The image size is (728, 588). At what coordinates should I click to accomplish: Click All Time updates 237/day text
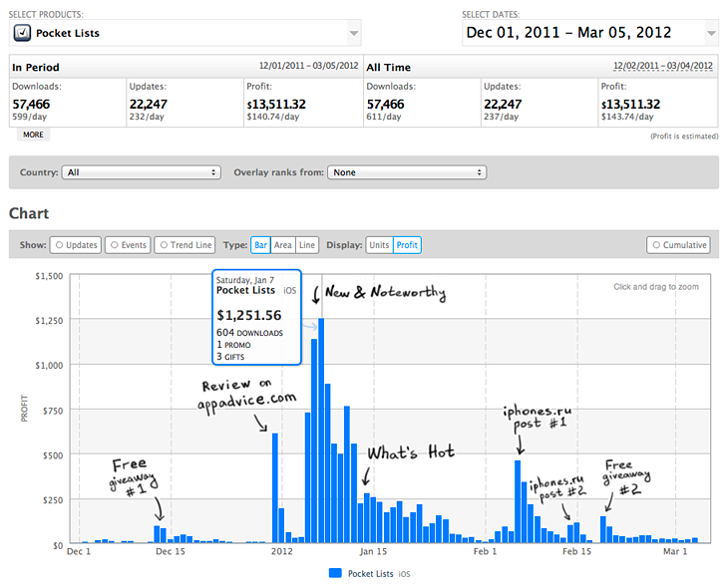(501, 117)
